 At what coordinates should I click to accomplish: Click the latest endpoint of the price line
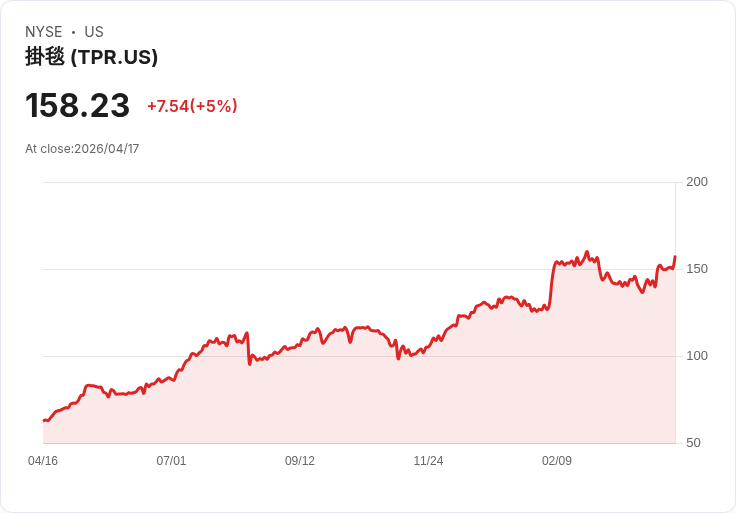(x=675, y=257)
